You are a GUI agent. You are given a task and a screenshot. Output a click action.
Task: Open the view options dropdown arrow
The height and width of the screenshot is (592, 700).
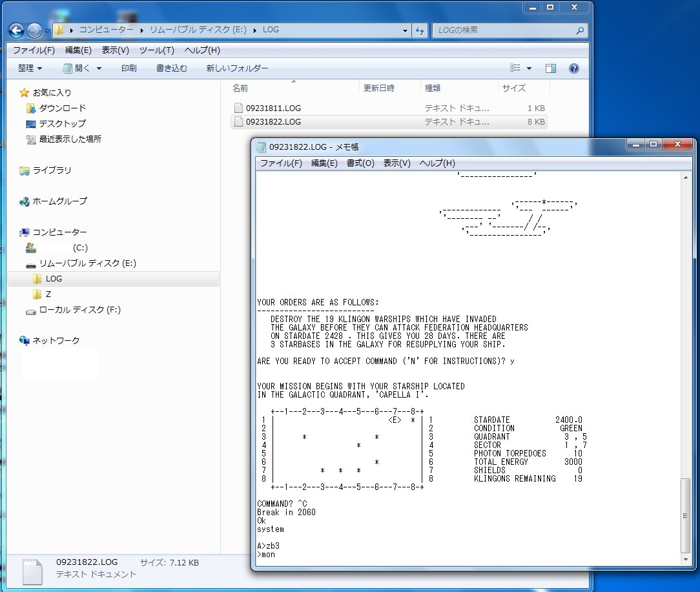click(x=529, y=68)
